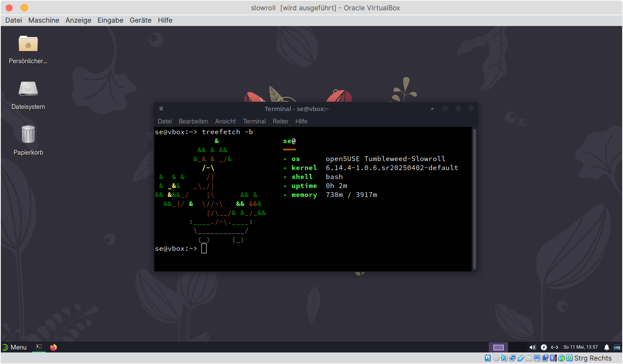Image resolution: width=623 pixels, height=364 pixels.
Task: Open VirtualBox Geräte menu
Action: (x=141, y=20)
